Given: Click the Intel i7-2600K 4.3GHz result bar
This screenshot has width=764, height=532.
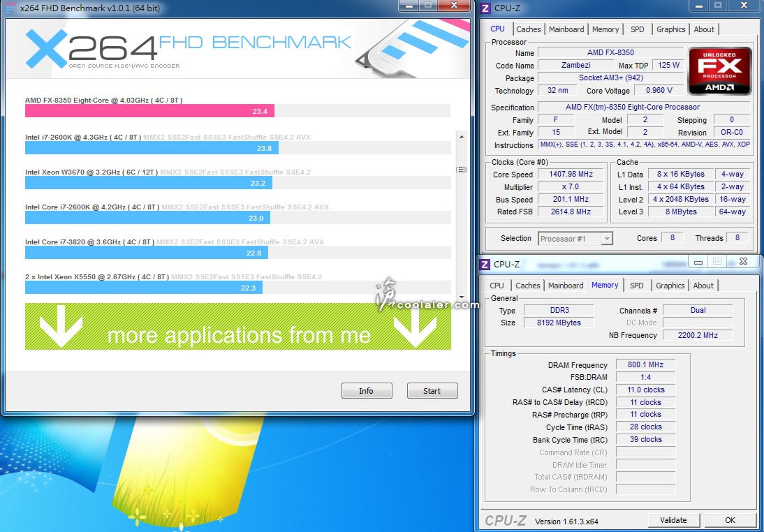Looking at the screenshot, I should 152,147.
